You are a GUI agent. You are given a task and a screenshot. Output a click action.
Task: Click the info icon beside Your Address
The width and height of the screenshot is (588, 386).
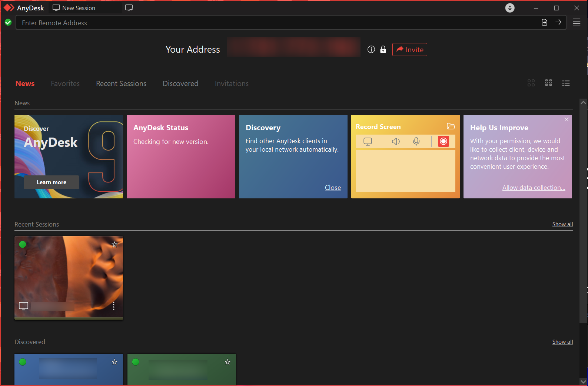coord(371,50)
